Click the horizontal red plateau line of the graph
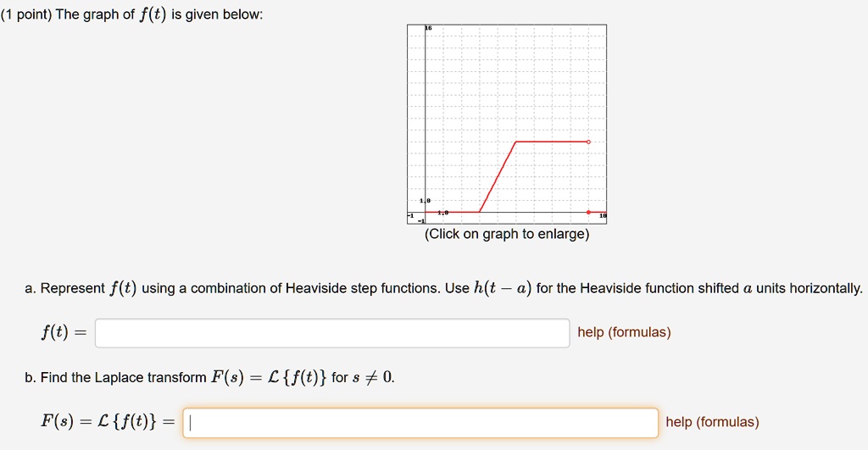Image resolution: width=868 pixels, height=450 pixels. point(552,142)
